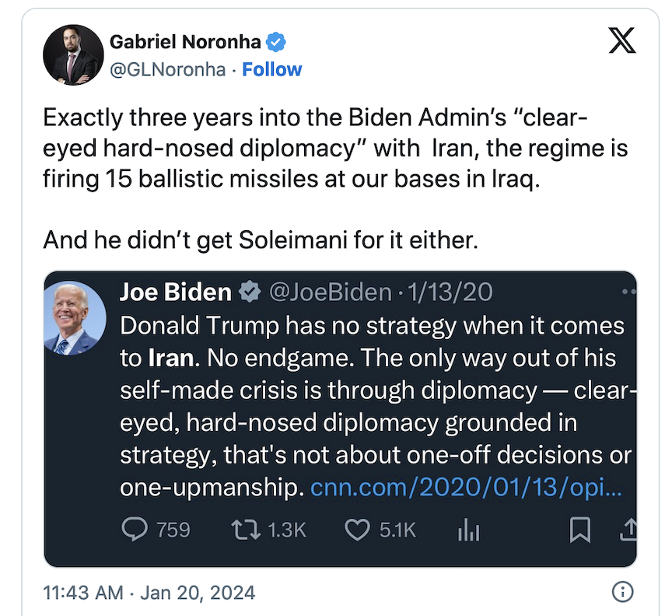
Task: Open the view analytics bar icon
Action: click(467, 530)
